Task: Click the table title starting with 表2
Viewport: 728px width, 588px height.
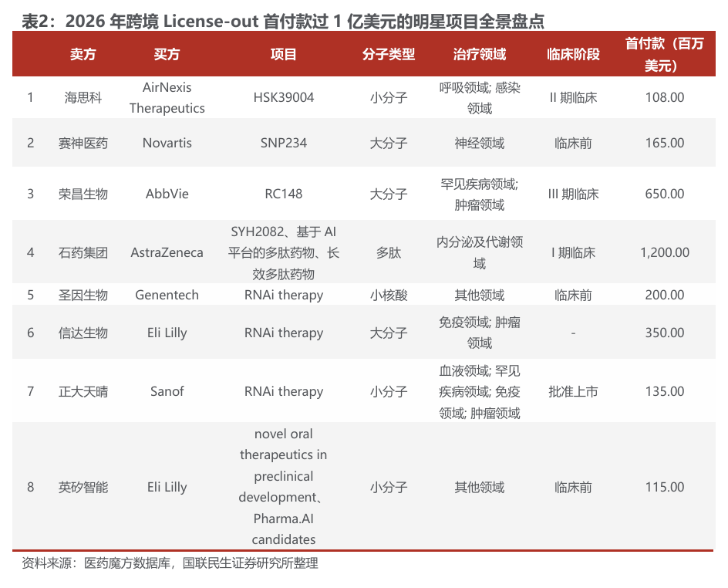Action: click(x=282, y=21)
